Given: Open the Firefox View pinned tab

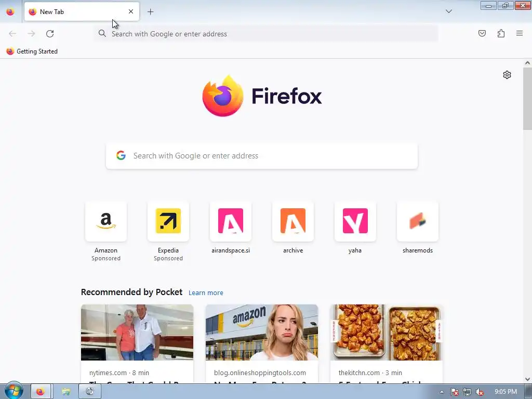Looking at the screenshot, I should [x=10, y=12].
